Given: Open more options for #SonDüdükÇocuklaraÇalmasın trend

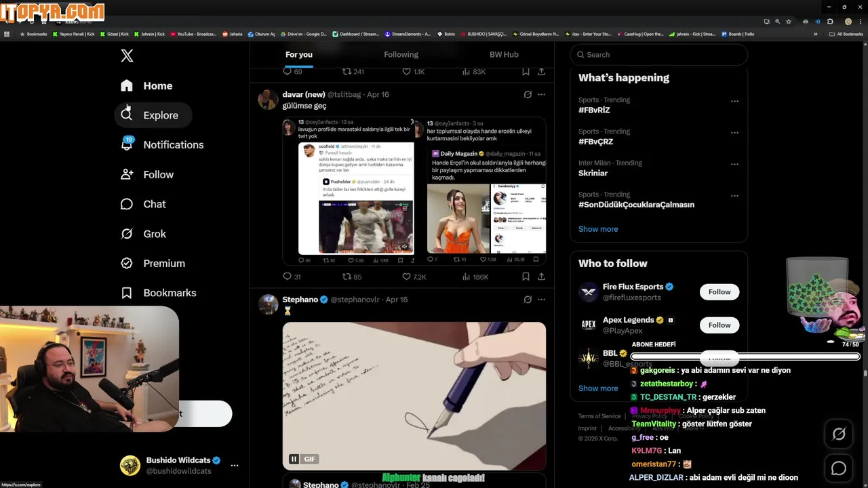Looking at the screenshot, I should coord(734,196).
